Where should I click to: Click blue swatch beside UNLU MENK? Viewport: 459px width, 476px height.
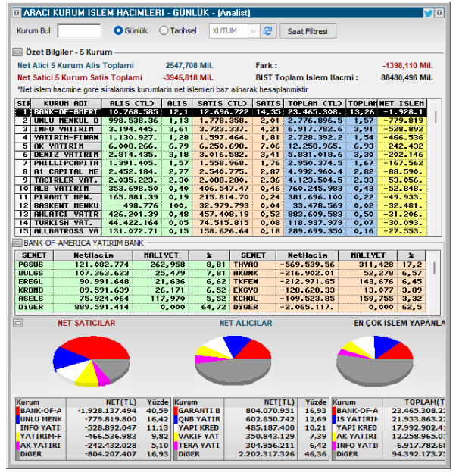[18, 419]
